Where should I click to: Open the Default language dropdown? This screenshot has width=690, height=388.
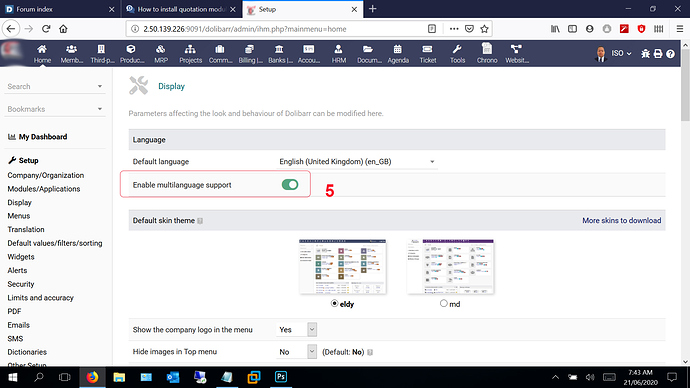[x=357, y=162]
